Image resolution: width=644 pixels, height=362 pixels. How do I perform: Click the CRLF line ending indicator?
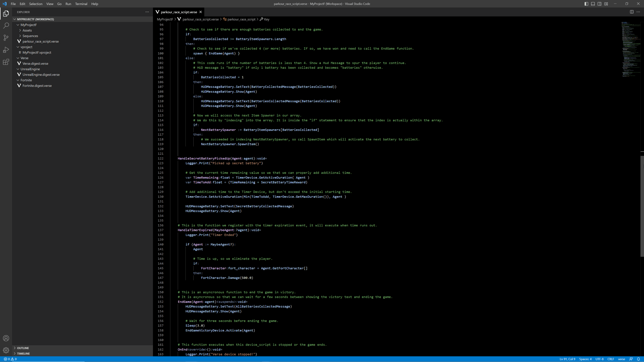pyautogui.click(x=611, y=359)
